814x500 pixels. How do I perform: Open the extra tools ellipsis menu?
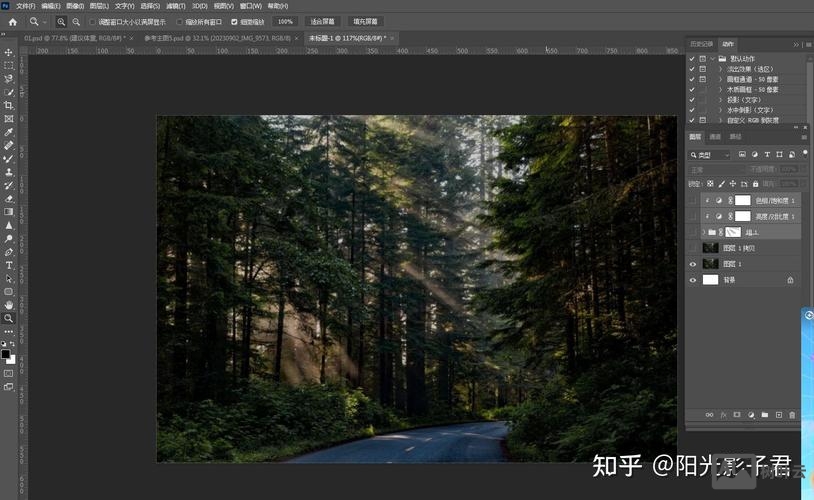(x=9, y=331)
